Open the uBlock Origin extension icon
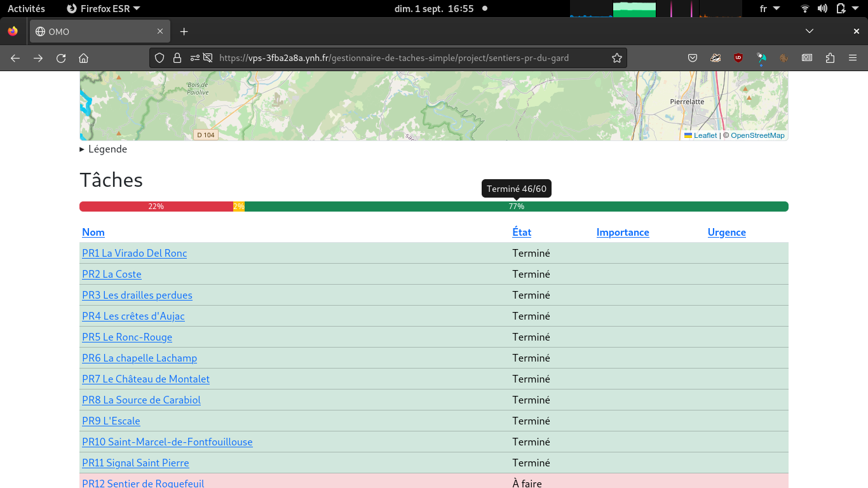The height and width of the screenshot is (488, 868). point(738,58)
